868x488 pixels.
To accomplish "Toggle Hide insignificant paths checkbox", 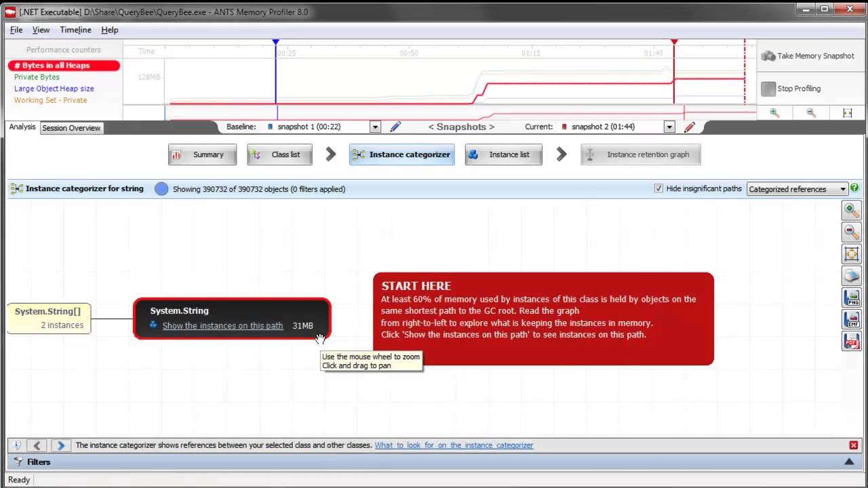I will [x=658, y=188].
